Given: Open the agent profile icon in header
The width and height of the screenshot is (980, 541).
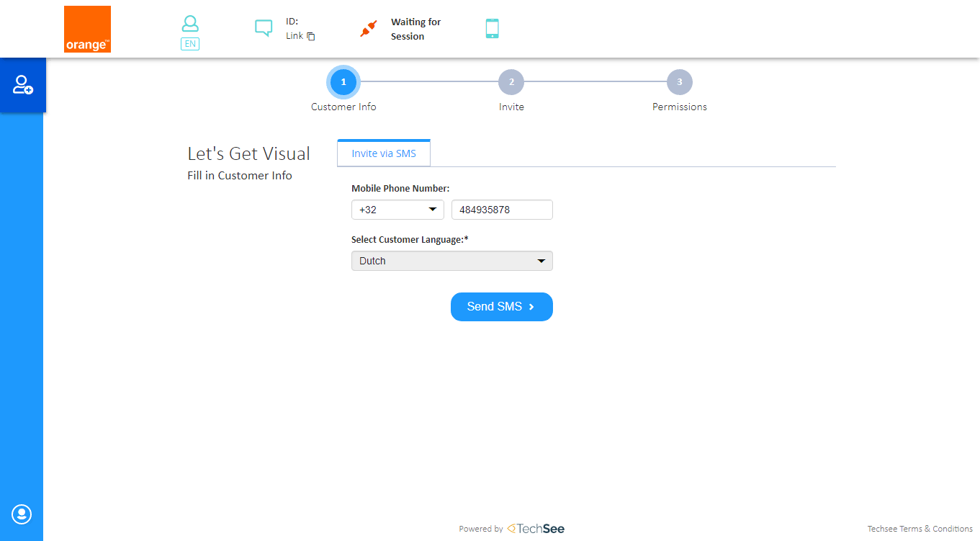Looking at the screenshot, I should click(190, 24).
